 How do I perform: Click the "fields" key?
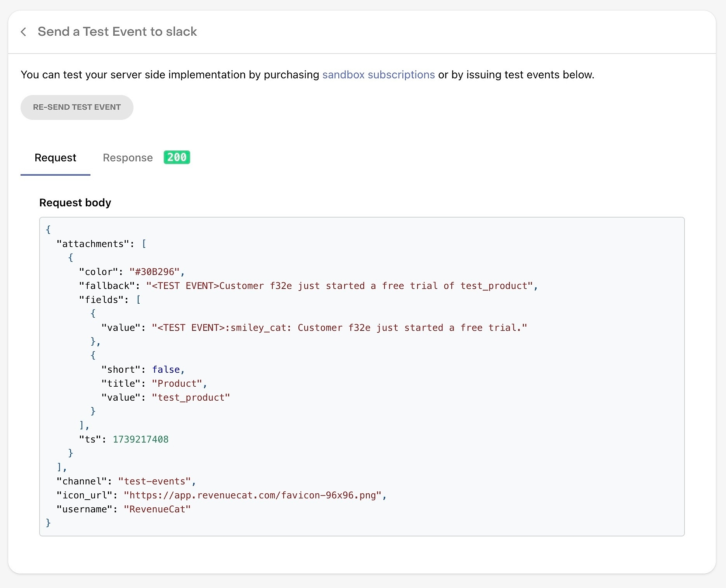[101, 299]
